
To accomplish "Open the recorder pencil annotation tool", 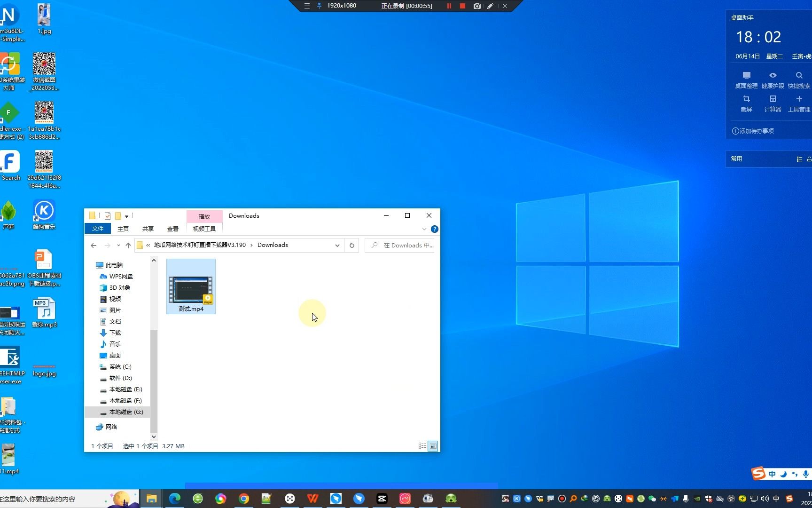I will click(x=490, y=6).
